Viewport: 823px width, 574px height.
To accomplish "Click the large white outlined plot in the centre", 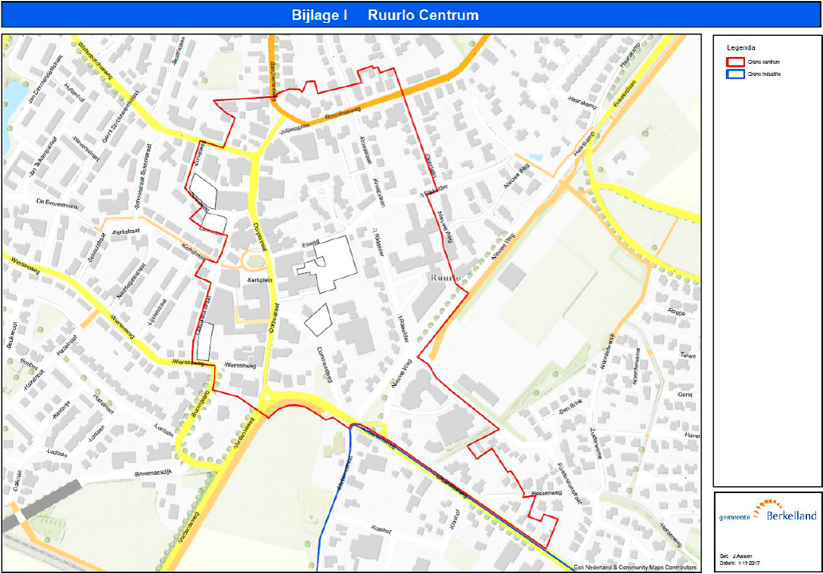I will (332, 262).
